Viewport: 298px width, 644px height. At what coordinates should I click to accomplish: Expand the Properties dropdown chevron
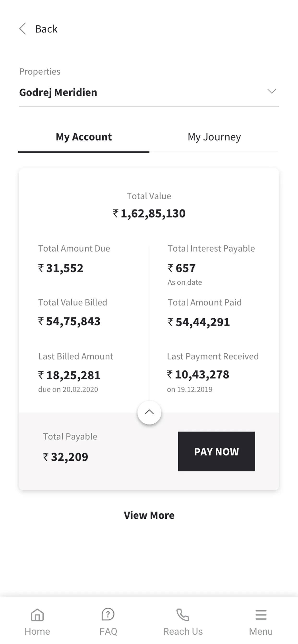(272, 91)
